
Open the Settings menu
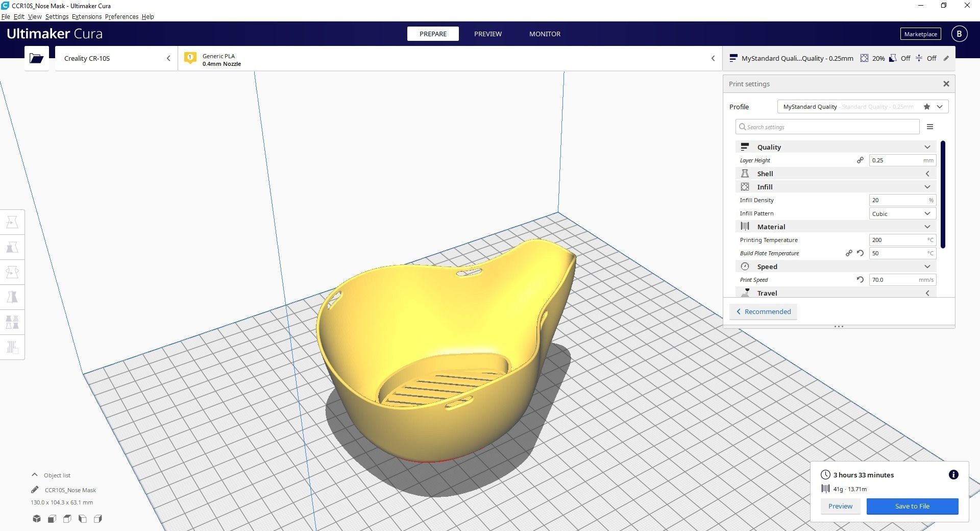(57, 16)
